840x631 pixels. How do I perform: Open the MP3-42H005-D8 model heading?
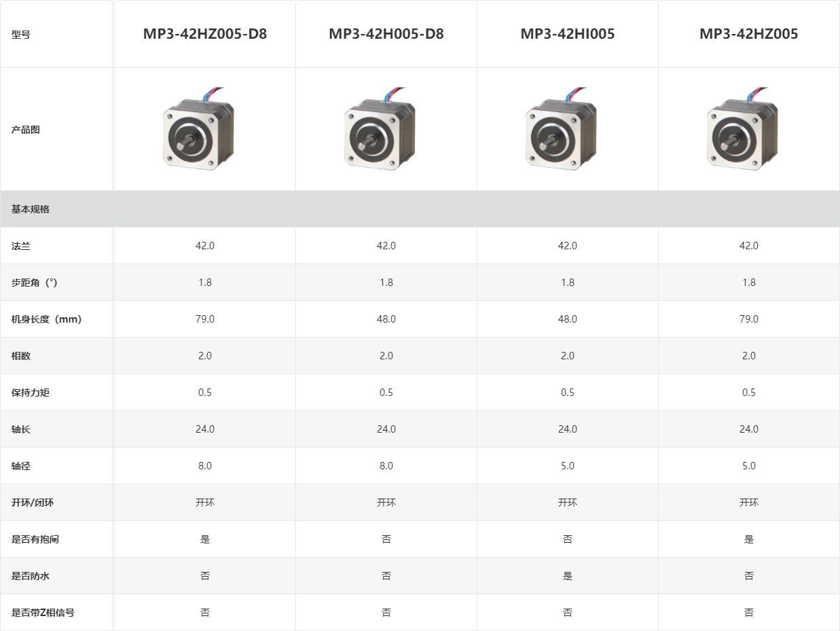click(x=386, y=34)
